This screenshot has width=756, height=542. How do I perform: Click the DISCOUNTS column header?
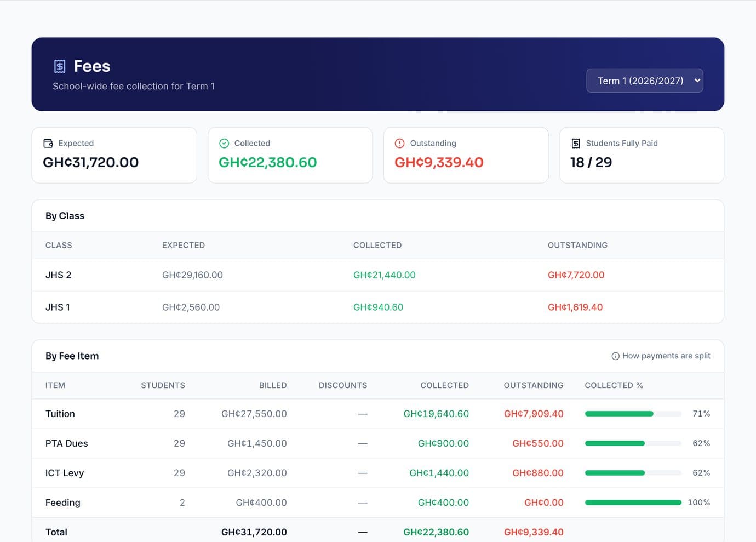coord(343,385)
